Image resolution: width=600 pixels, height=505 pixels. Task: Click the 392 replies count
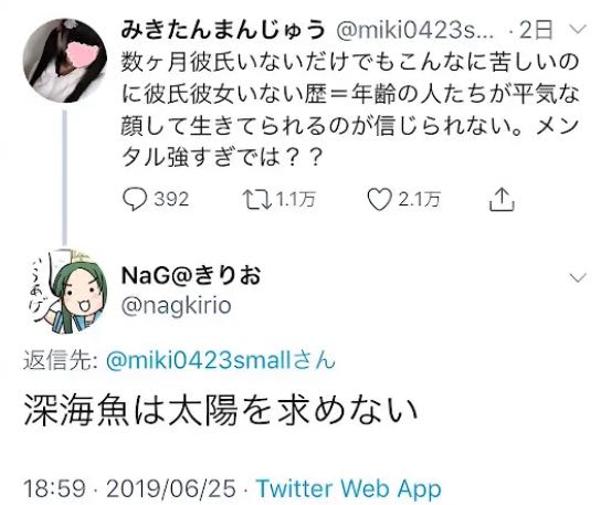click(171, 200)
